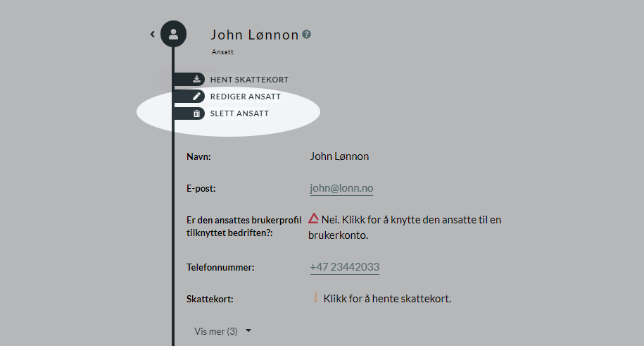Viewport: 644px width, 346px height.
Task: Click the Ansatt subtitle label
Action: [222, 52]
